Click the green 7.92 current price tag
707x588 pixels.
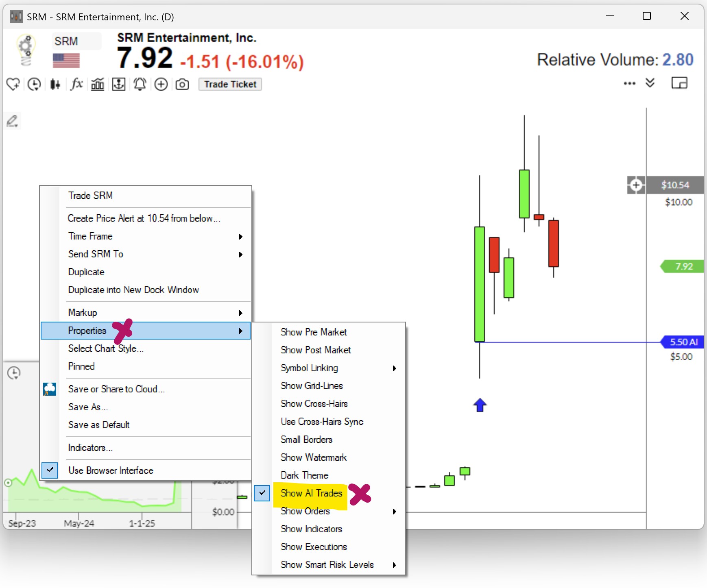682,266
